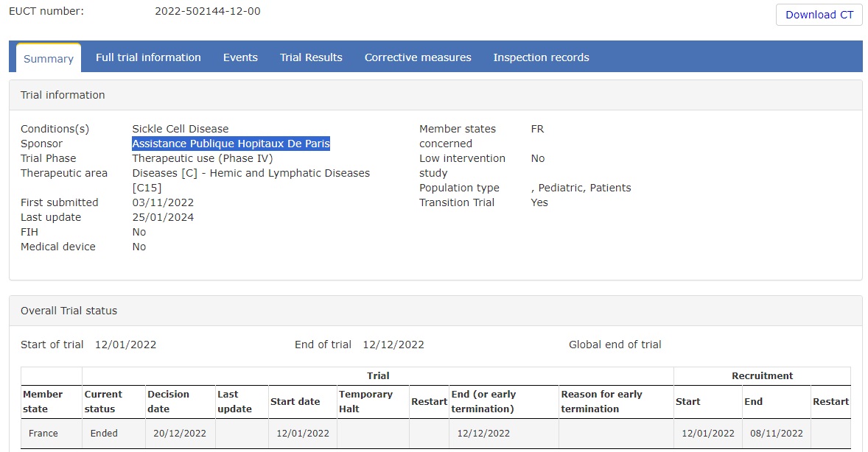This screenshot has height=452, width=868.
Task: Click the Pediatric, Patients population value
Action: tap(581, 188)
